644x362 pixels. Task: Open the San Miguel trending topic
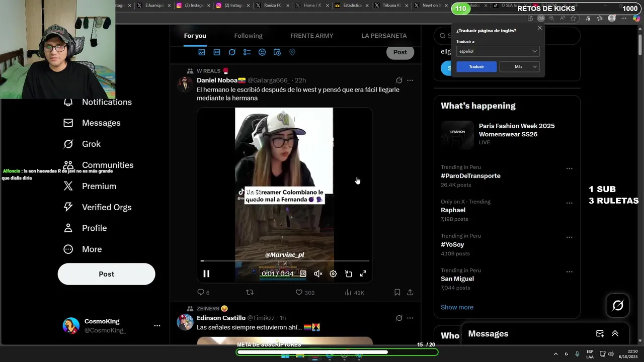click(x=457, y=279)
